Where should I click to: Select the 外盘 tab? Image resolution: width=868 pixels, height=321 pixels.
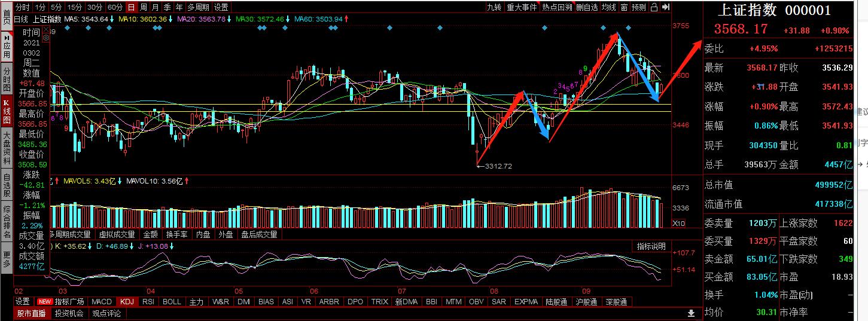(226, 234)
